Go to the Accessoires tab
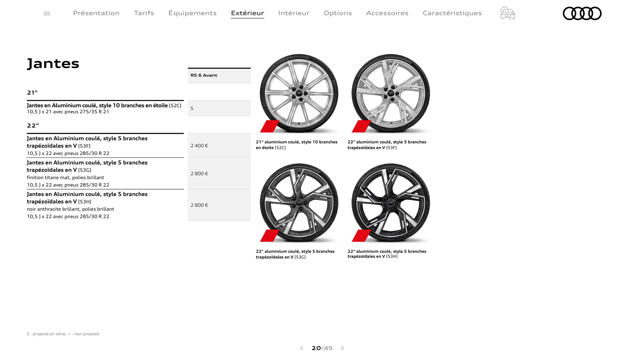644x362 pixels. (387, 13)
